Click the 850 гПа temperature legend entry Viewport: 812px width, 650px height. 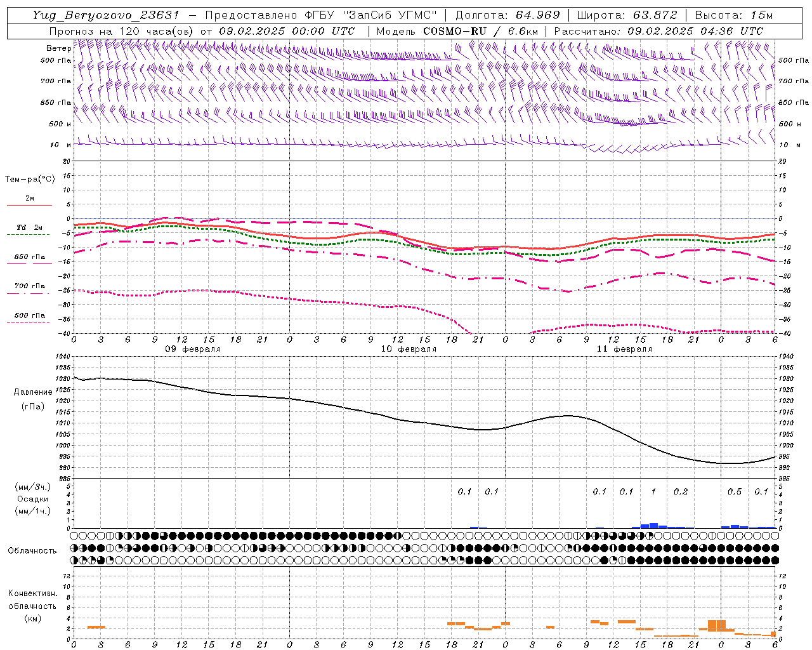30,256
